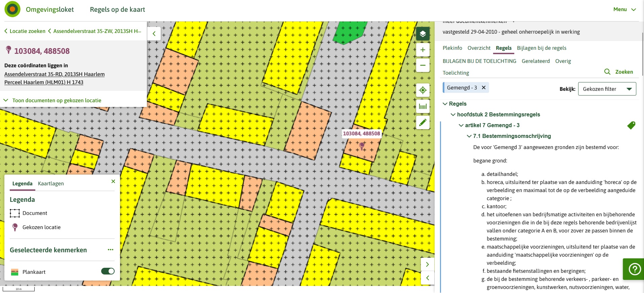
Task: Click the Zoeken search link
Action: [624, 72]
